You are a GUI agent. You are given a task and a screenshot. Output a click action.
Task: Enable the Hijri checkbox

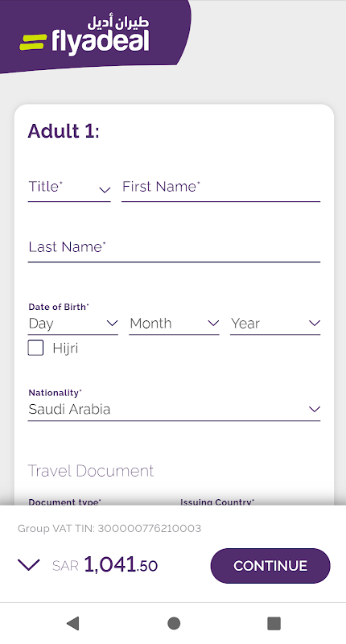pyautogui.click(x=35, y=348)
